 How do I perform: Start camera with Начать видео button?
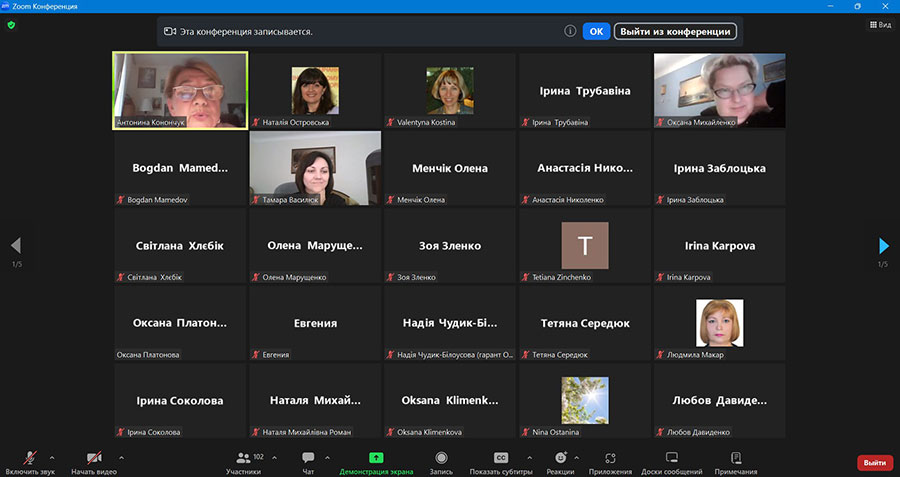tap(95, 458)
